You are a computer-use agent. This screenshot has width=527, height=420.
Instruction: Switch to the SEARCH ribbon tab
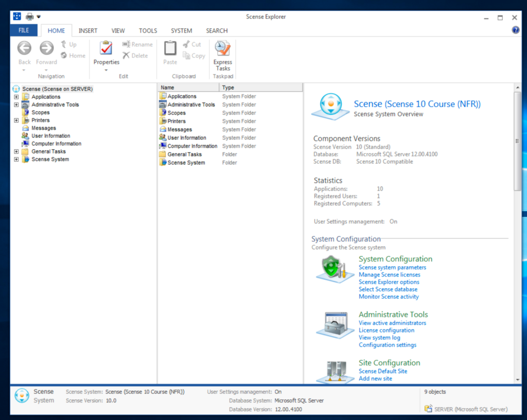[x=217, y=30]
